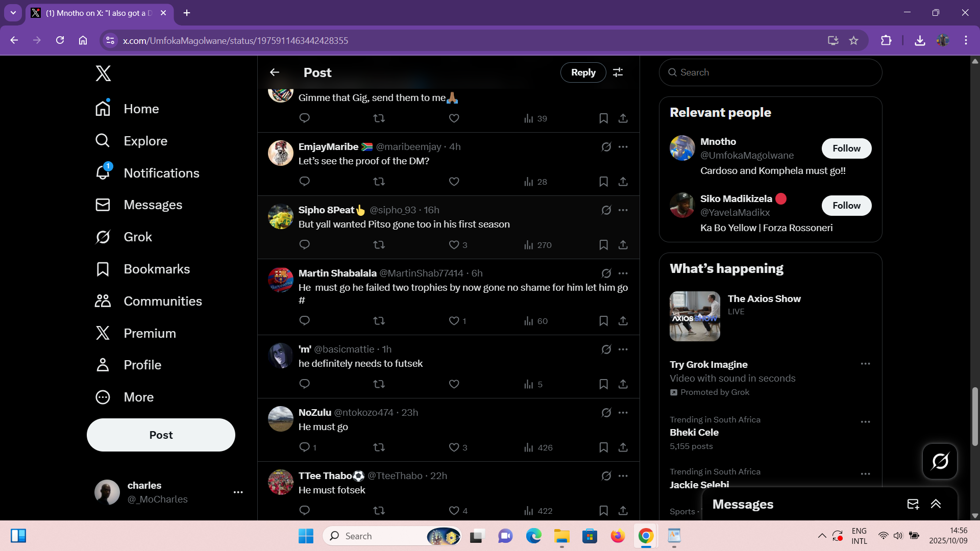Open reply sorting filter icon
Screen dimensions: 980x551
(618, 72)
